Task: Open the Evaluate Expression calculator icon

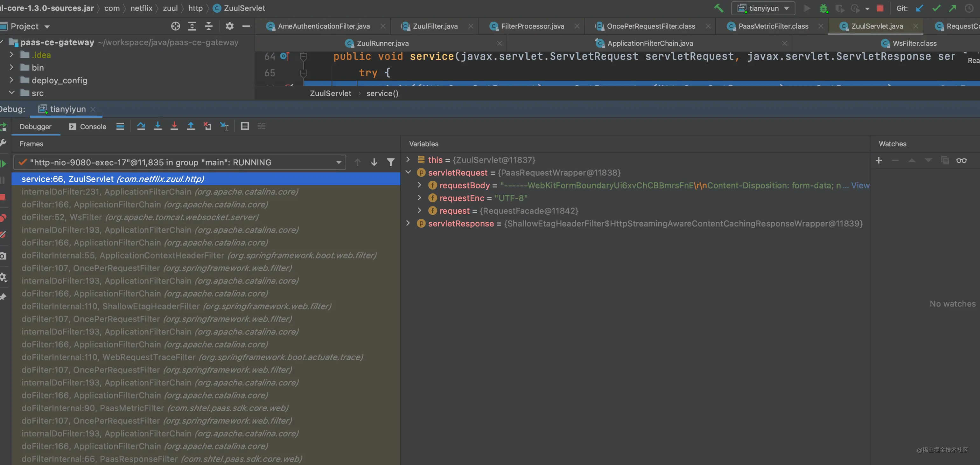Action: pyautogui.click(x=245, y=126)
